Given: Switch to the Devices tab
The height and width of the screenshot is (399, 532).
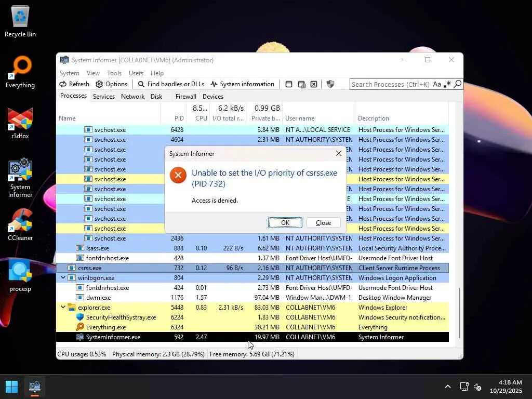Looking at the screenshot, I should (212, 96).
